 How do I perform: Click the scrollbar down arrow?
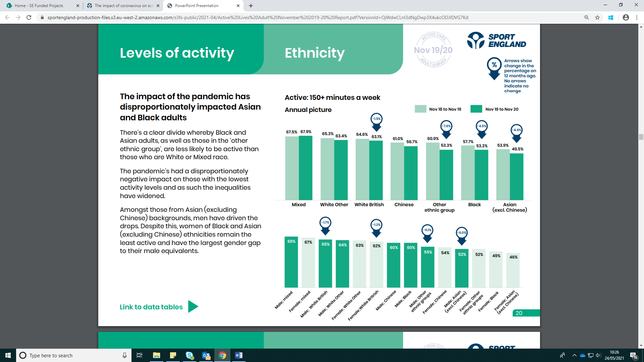pos(641,346)
